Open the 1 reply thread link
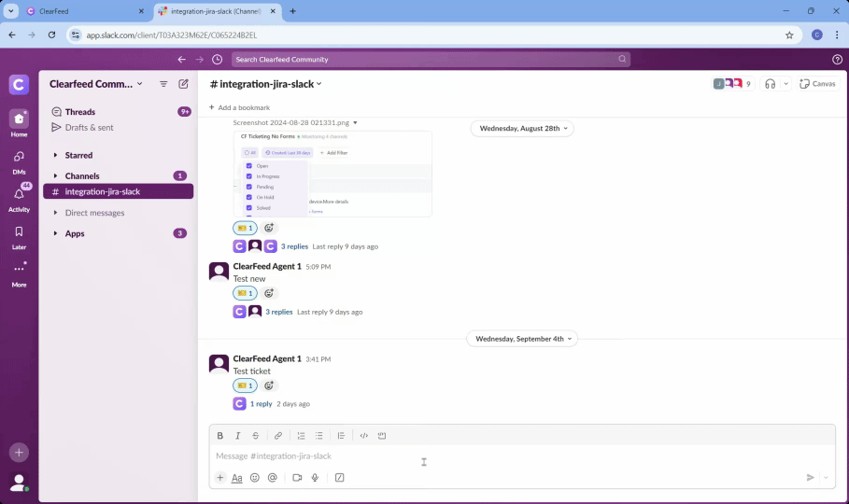 (x=261, y=404)
